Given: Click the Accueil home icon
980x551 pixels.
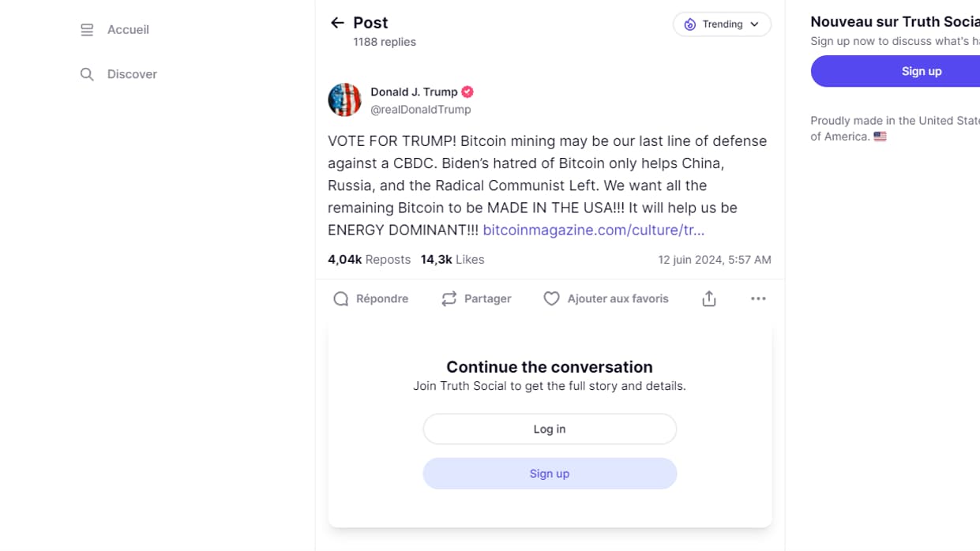Looking at the screenshot, I should (87, 30).
